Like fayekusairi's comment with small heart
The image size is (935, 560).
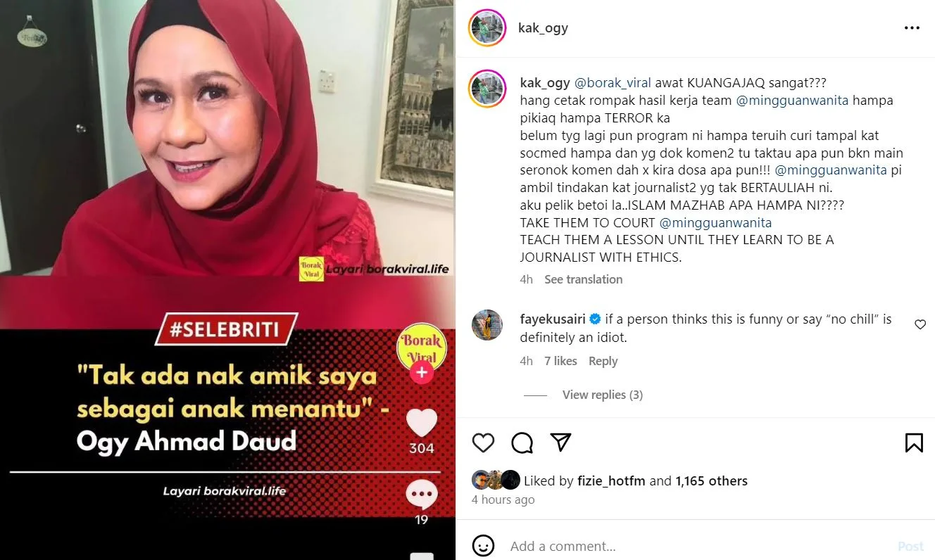(x=920, y=324)
